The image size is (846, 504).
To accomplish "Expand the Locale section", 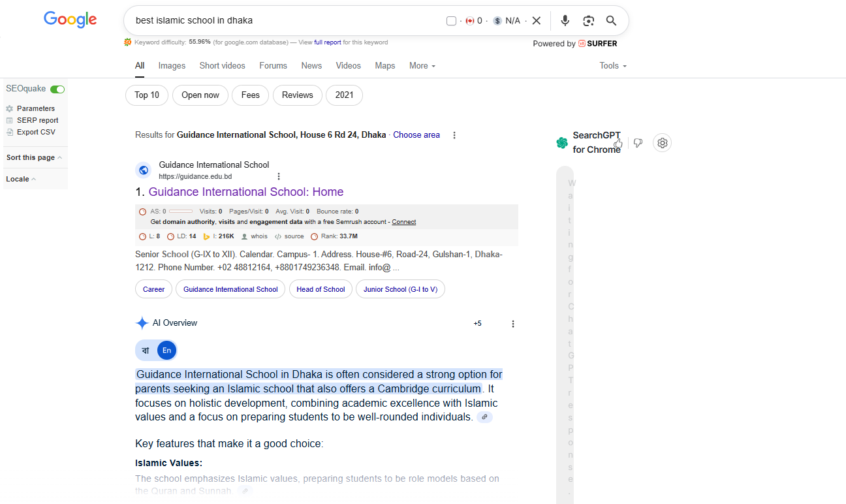I will (x=21, y=179).
